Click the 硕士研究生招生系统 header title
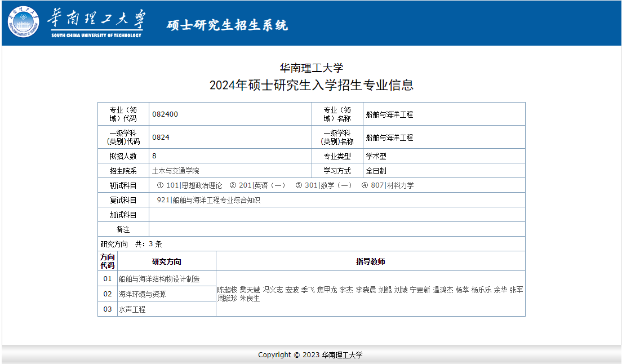 [227, 25]
